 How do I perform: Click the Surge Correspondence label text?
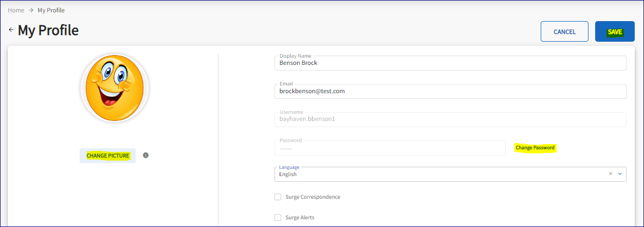[x=312, y=197]
